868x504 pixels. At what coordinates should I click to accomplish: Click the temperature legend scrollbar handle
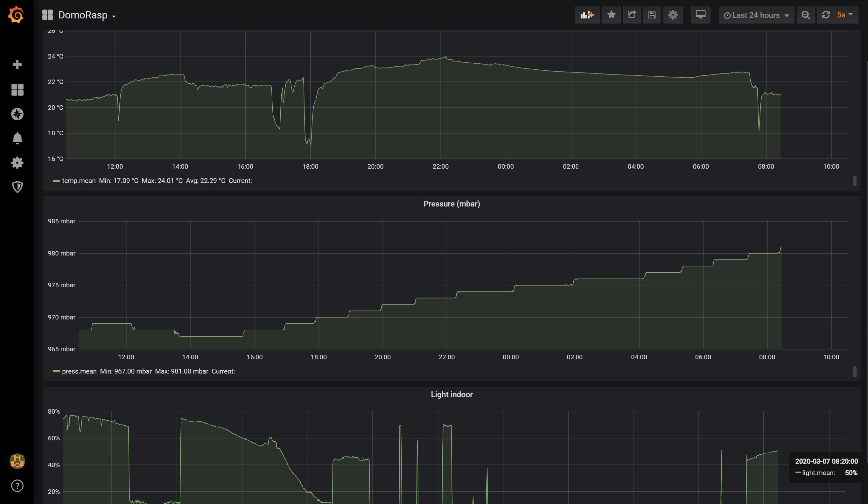tap(855, 181)
